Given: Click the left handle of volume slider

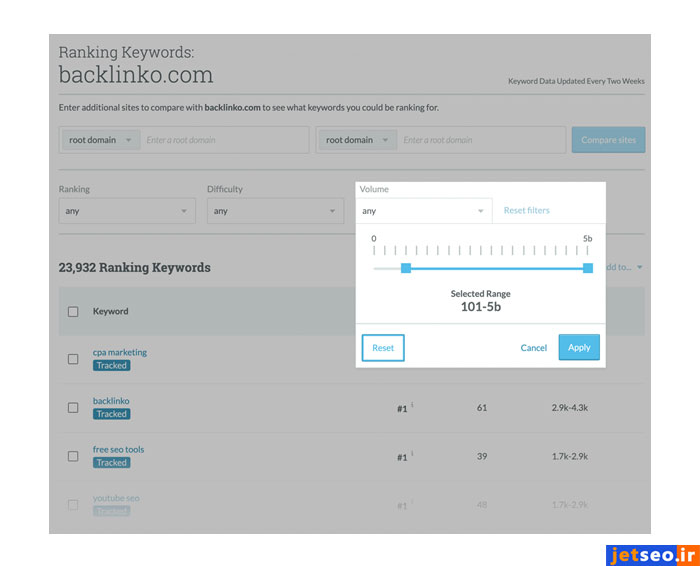Looking at the screenshot, I should [x=406, y=268].
